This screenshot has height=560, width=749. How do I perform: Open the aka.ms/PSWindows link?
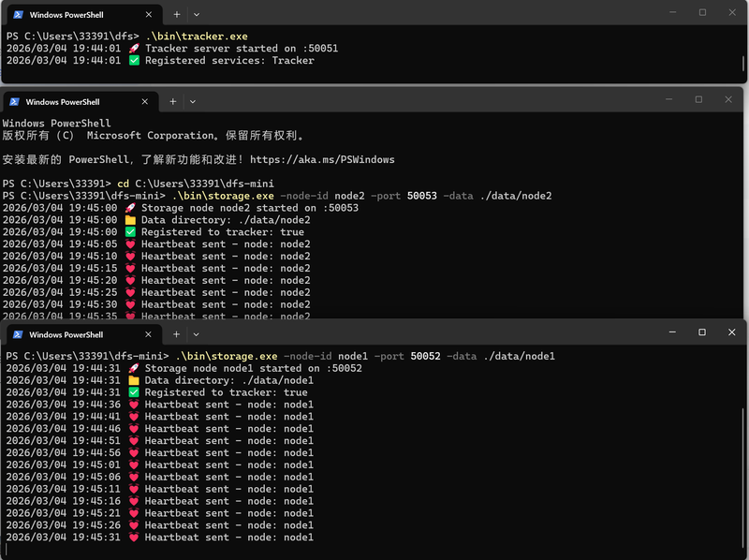pyautogui.click(x=322, y=159)
